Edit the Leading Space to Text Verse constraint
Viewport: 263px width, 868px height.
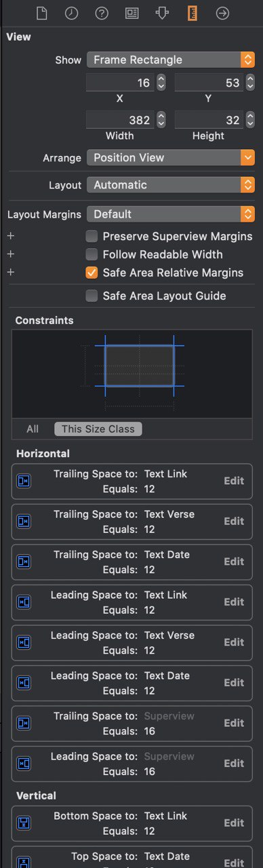234,642
